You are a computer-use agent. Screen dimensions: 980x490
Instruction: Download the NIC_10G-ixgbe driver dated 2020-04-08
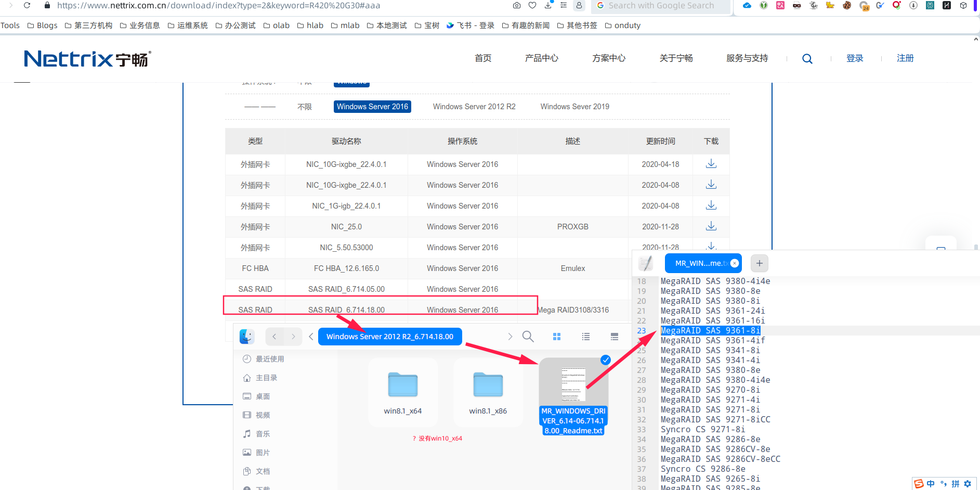click(x=711, y=185)
